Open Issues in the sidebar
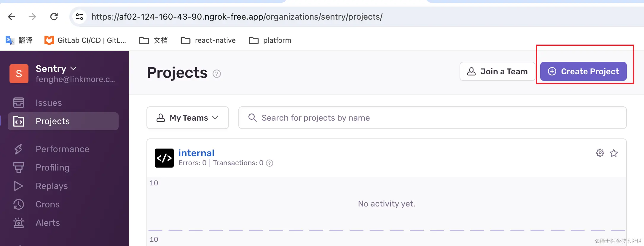Image resolution: width=644 pixels, height=246 pixels. [x=63, y=103]
